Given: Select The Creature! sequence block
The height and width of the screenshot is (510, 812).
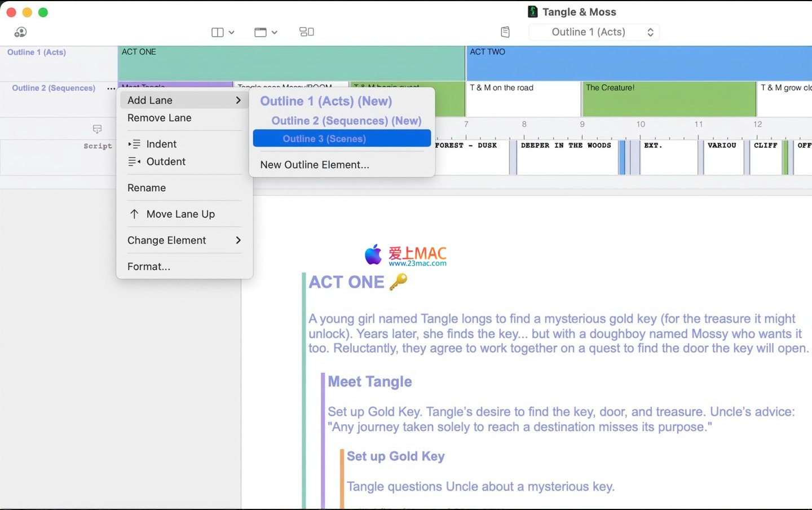Looking at the screenshot, I should pos(669,99).
